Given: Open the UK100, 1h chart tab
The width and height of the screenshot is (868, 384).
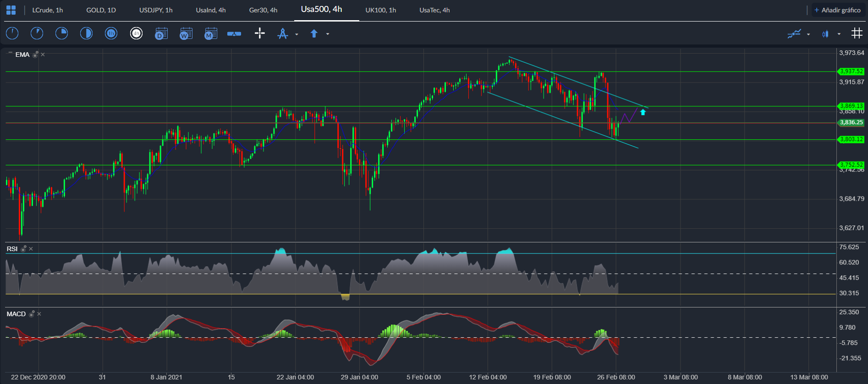Looking at the screenshot, I should point(381,10).
